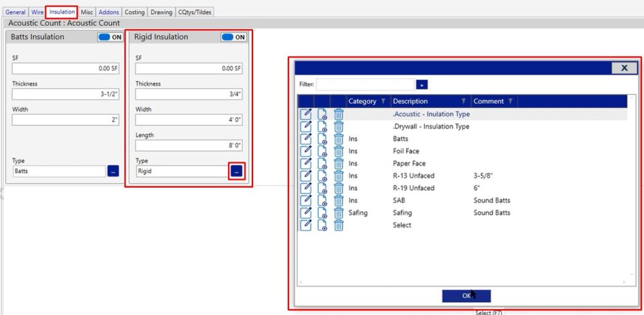Open Description column filter funnel
Image resolution: width=644 pixels, height=315 pixels.
tap(464, 101)
